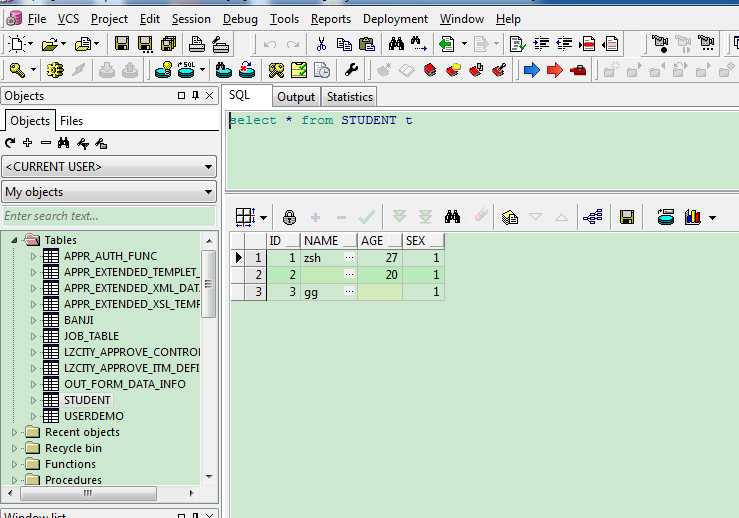739x518 pixels.
Task: Click the Execute gear icon
Action: 55,71
